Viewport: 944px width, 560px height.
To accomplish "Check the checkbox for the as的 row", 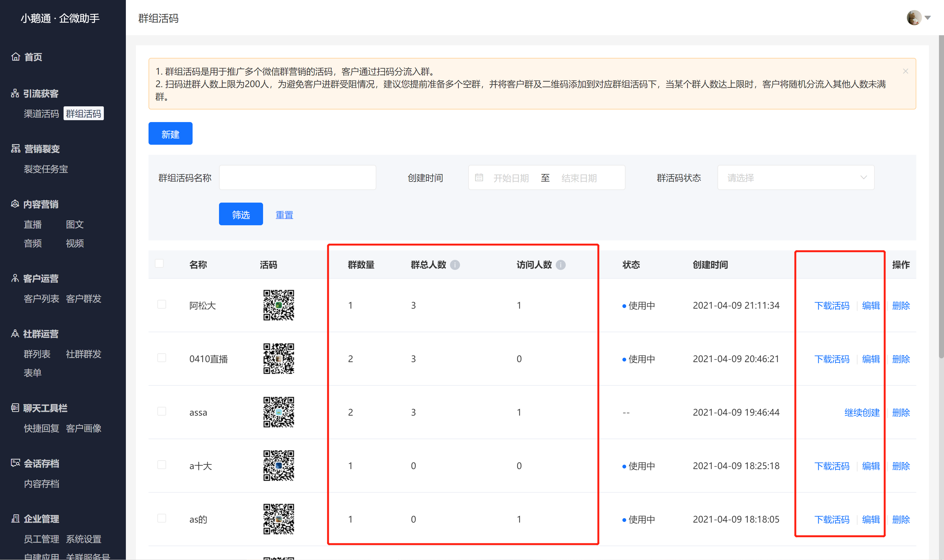I will [x=161, y=518].
